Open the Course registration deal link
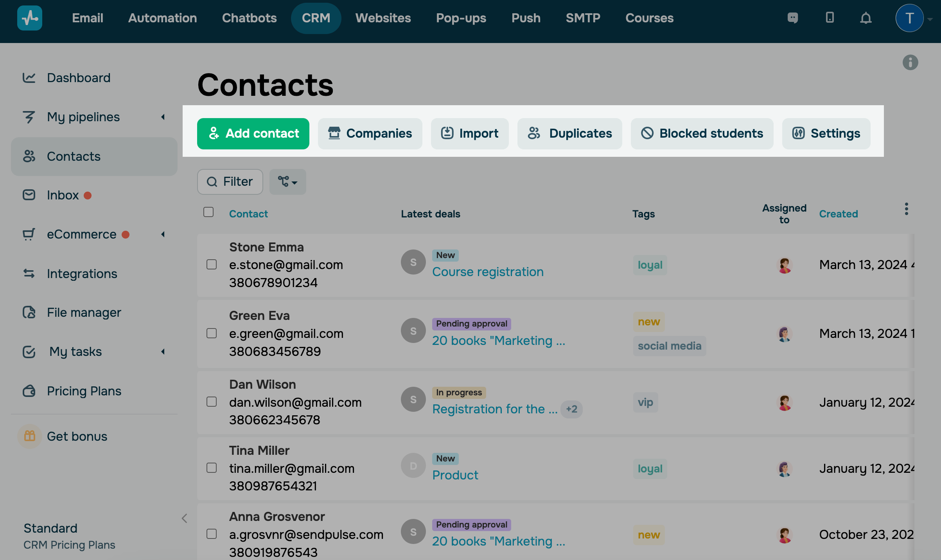The image size is (941, 560). coord(488,272)
